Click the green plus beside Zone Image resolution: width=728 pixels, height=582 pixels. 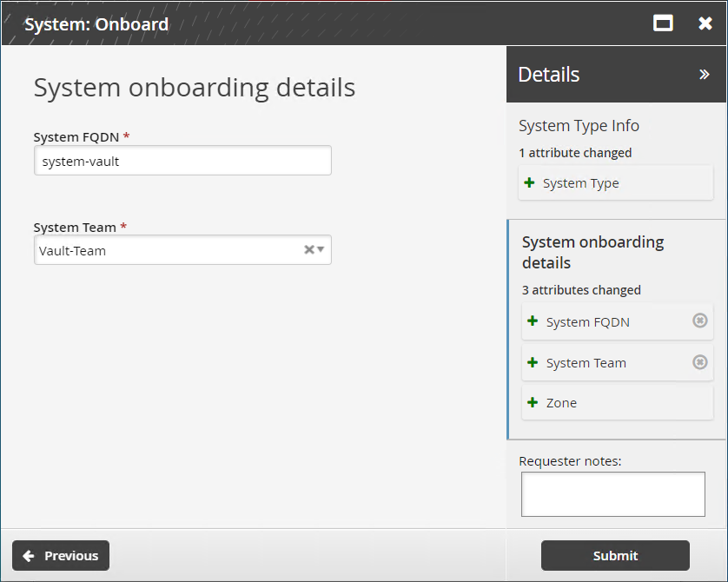coord(533,402)
